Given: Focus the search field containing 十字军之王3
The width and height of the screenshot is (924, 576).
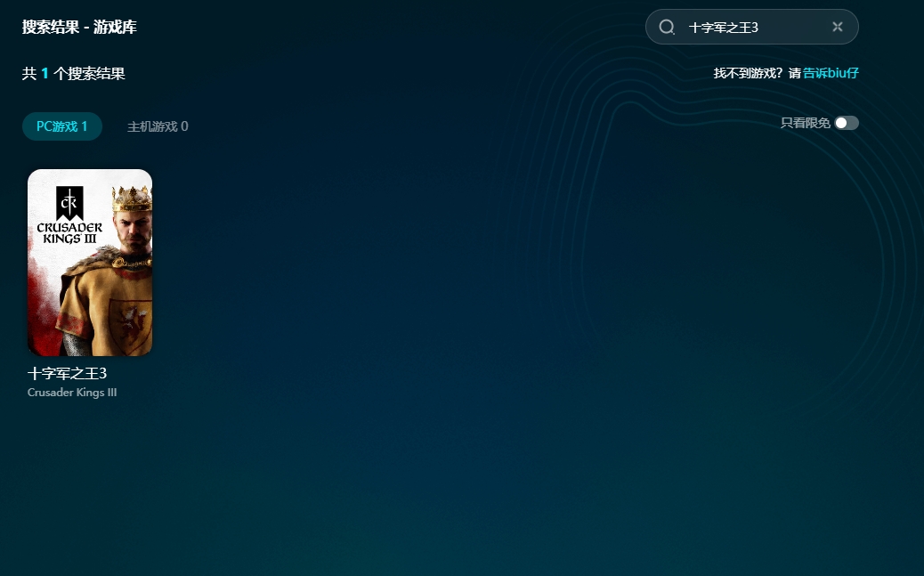Looking at the screenshot, I should (752, 27).
